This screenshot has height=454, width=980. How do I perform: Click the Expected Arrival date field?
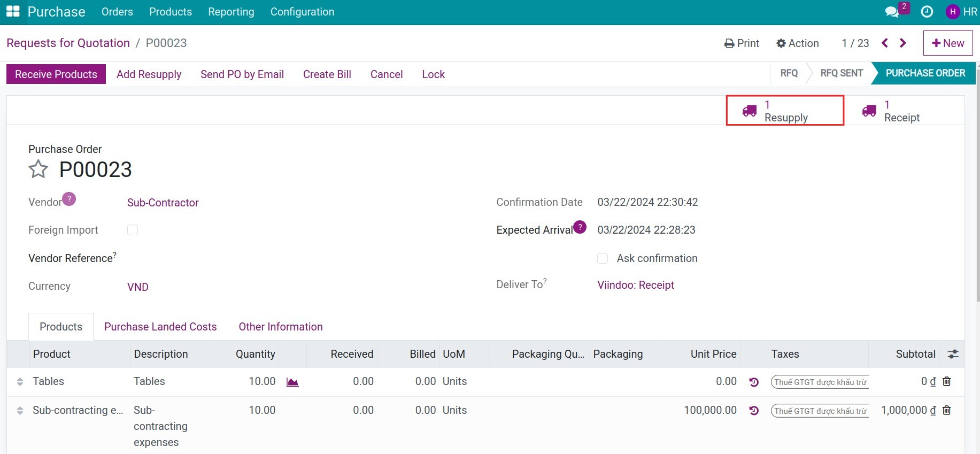(646, 230)
